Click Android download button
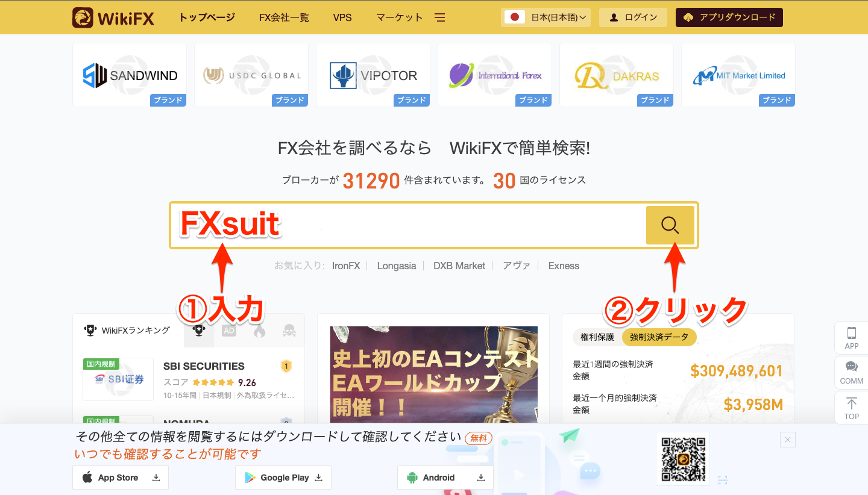Screen dimensions: 868x495 (445, 478)
